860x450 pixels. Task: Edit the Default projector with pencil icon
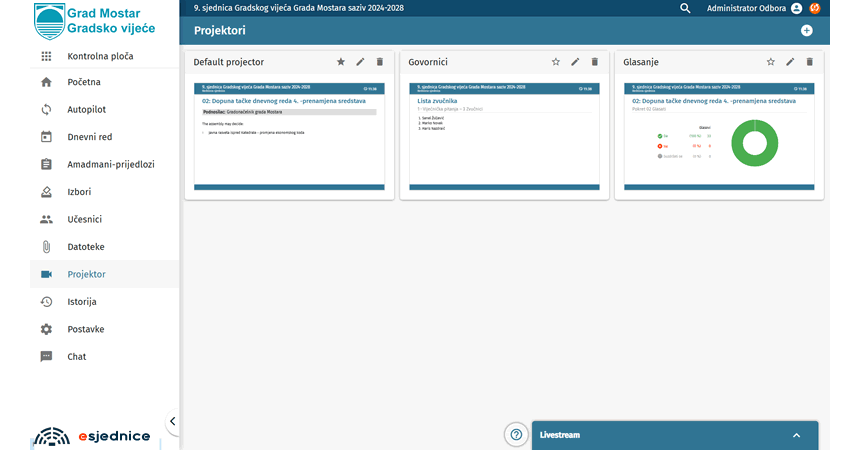tap(360, 62)
